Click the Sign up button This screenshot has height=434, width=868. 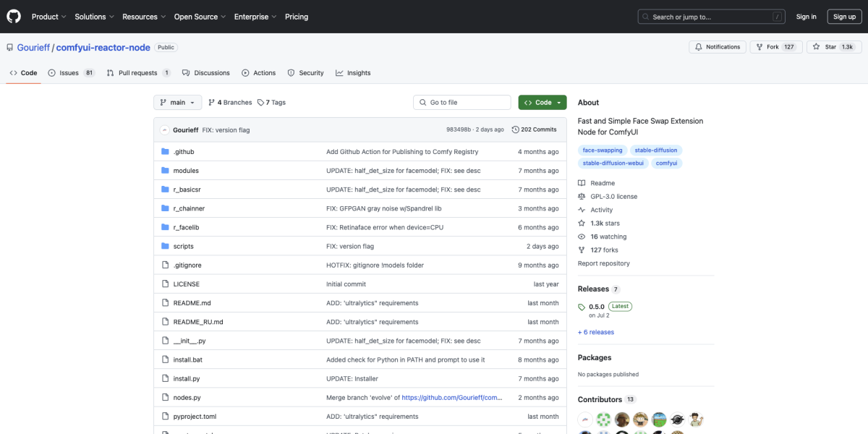[x=844, y=17]
